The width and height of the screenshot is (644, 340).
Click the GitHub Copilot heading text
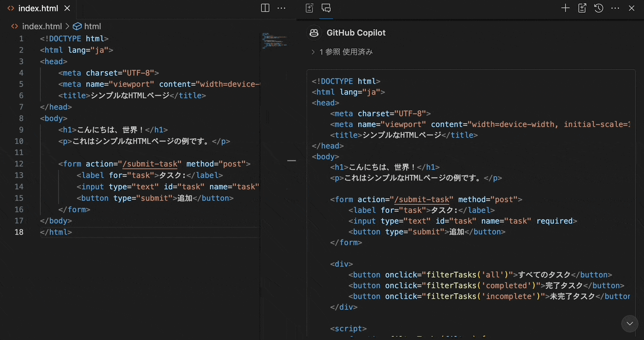[x=356, y=33]
